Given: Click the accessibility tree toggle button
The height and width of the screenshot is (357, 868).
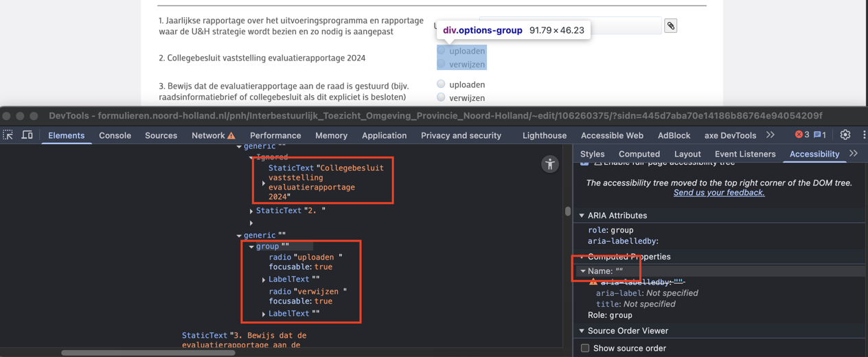Looking at the screenshot, I should click(x=550, y=164).
